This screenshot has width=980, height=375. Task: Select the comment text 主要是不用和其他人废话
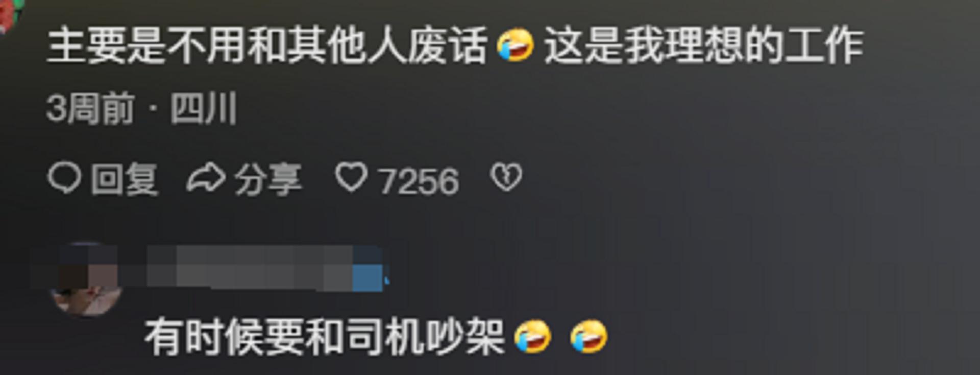(x=266, y=45)
